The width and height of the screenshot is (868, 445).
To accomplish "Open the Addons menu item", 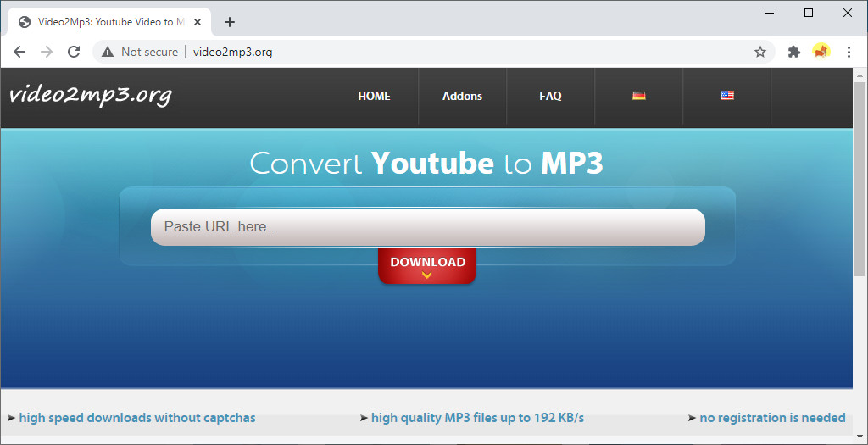I will [x=462, y=97].
